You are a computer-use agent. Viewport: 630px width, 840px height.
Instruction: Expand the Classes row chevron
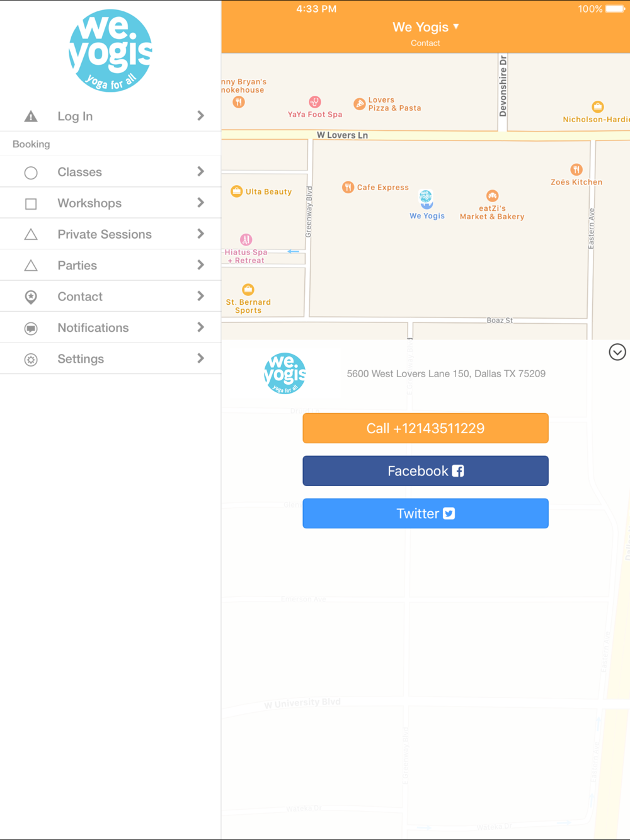pyautogui.click(x=200, y=172)
